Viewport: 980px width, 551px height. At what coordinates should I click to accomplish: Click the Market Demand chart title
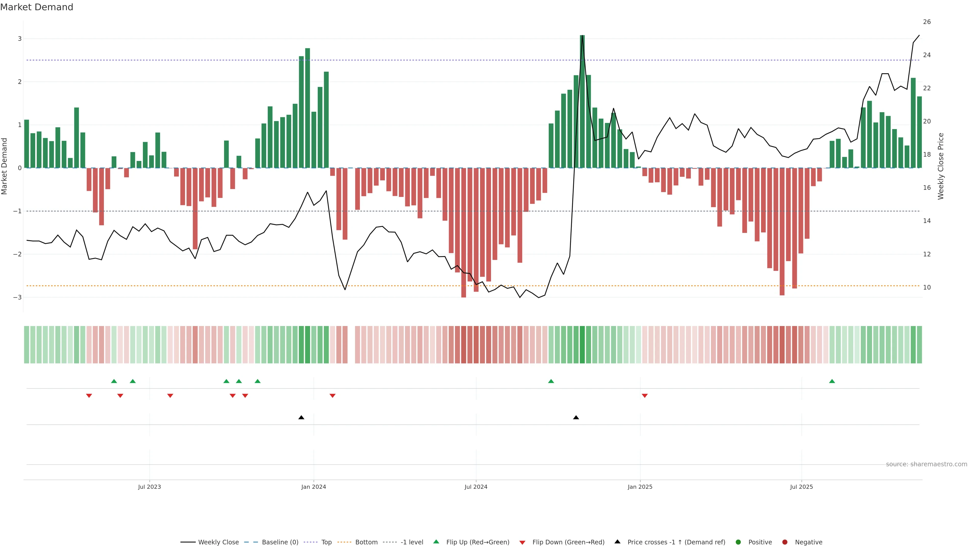[36, 7]
